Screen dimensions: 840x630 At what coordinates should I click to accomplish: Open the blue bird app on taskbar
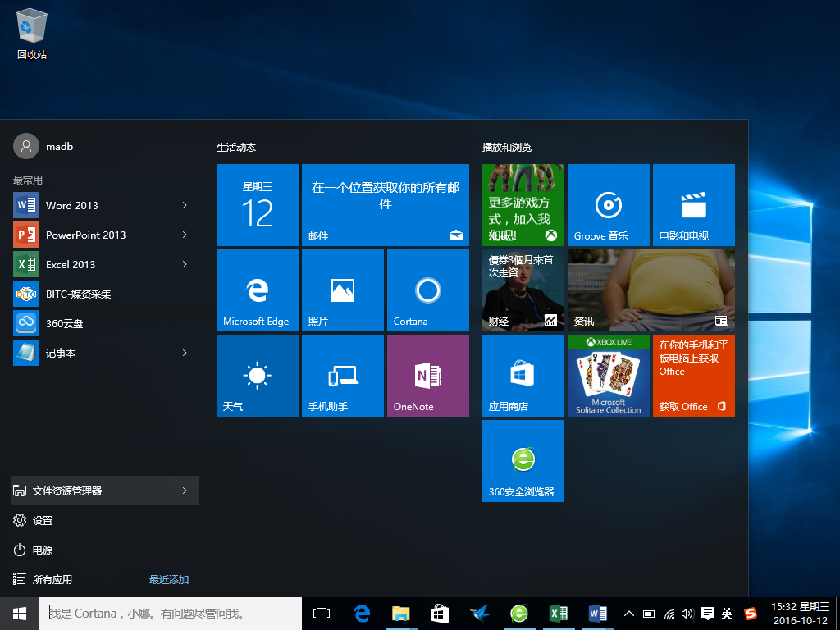(479, 614)
